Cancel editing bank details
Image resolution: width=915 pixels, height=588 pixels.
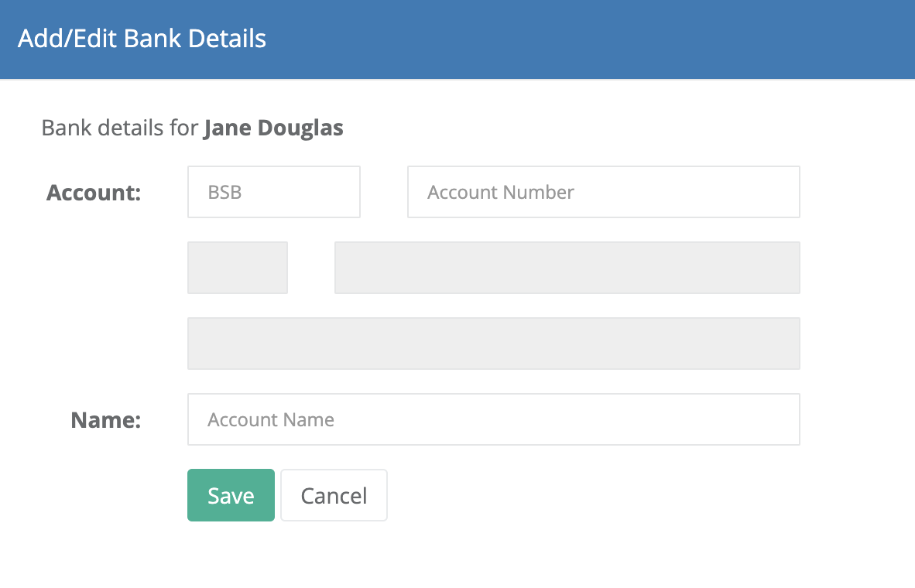click(334, 495)
